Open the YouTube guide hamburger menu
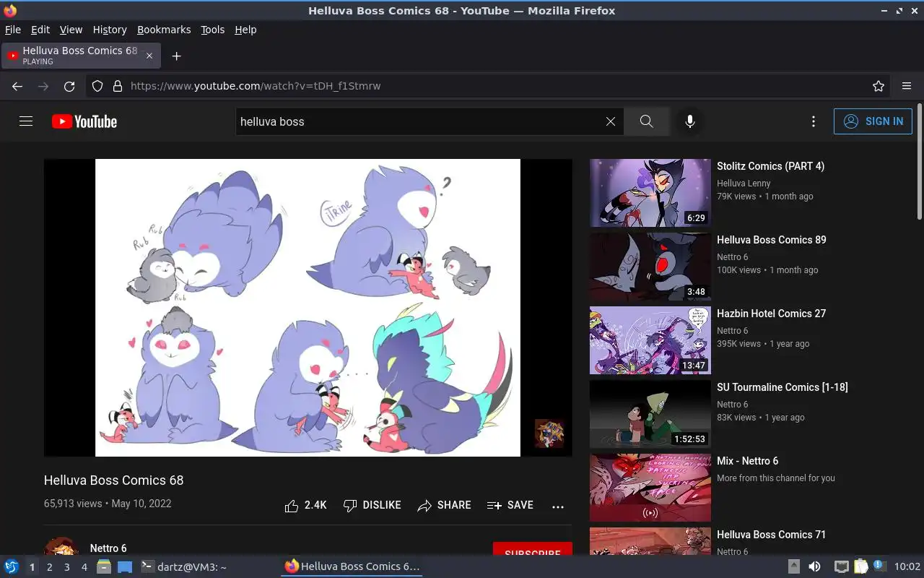This screenshot has height=578, width=924. click(26, 121)
